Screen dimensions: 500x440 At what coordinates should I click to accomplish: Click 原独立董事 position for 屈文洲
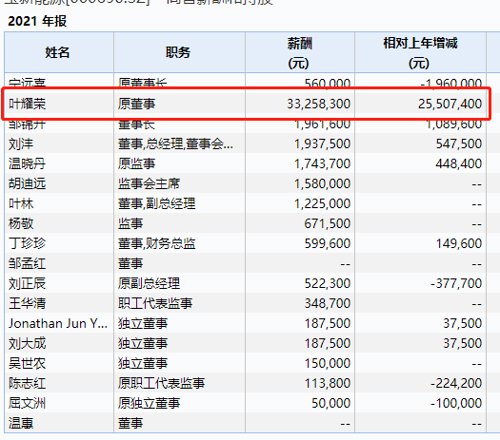coord(149,403)
